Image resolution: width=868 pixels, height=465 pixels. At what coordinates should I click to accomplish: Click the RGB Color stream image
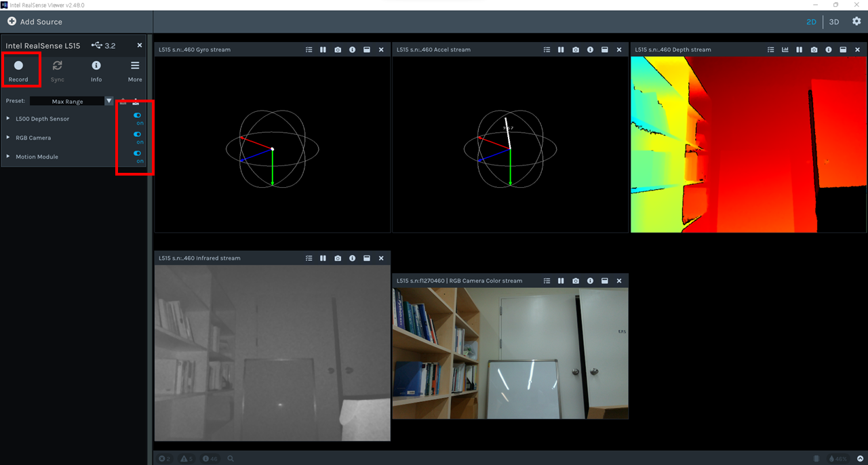pyautogui.click(x=511, y=353)
